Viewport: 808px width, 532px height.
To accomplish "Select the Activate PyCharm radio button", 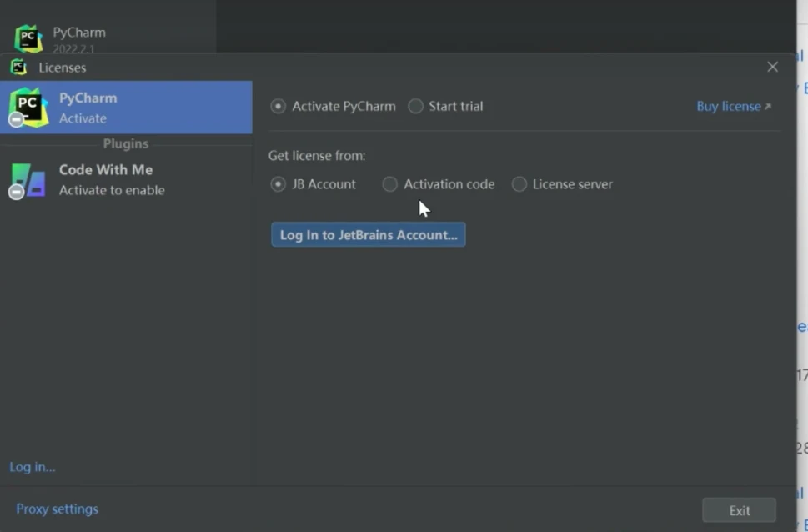I will tap(279, 107).
